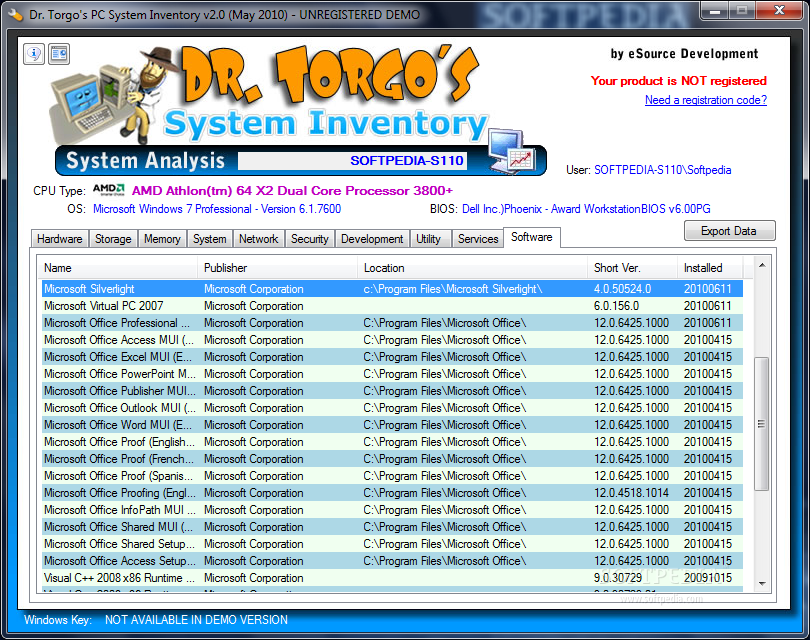
Task: Click version 4.0.50524.0 cell
Action: coord(622,289)
